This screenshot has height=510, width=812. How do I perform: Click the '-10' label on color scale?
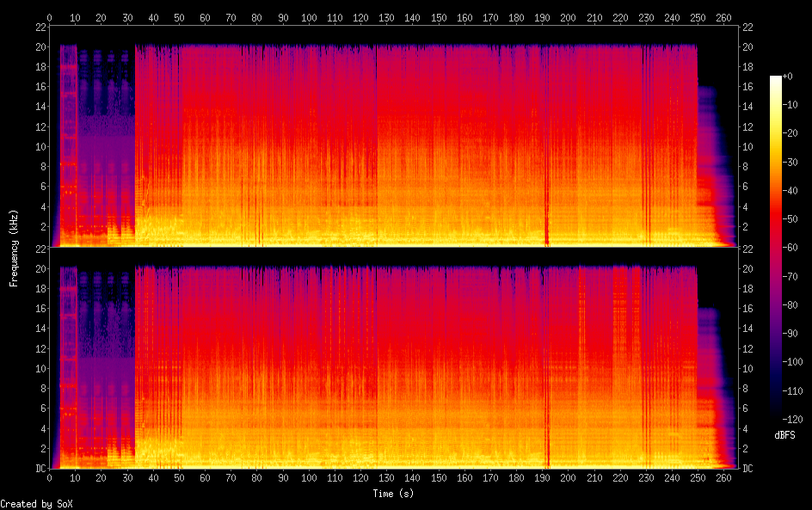(x=790, y=105)
